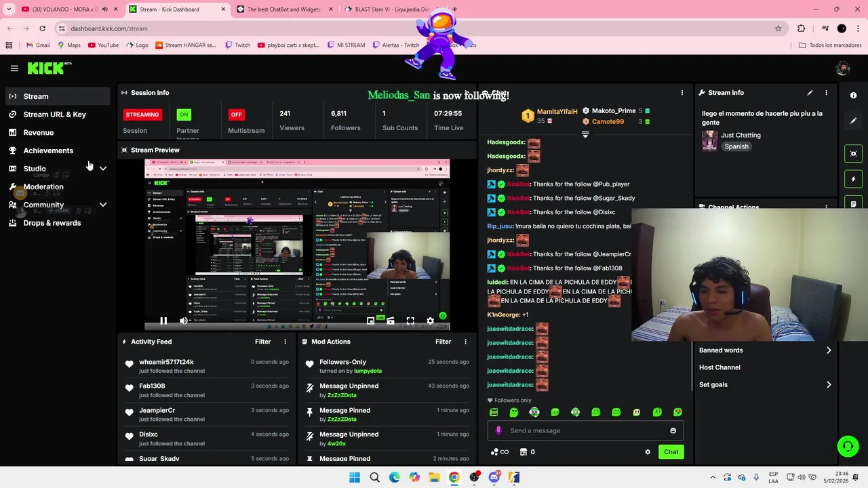Enable picture-in-picture on preview
868x488 pixels.
pos(370,321)
